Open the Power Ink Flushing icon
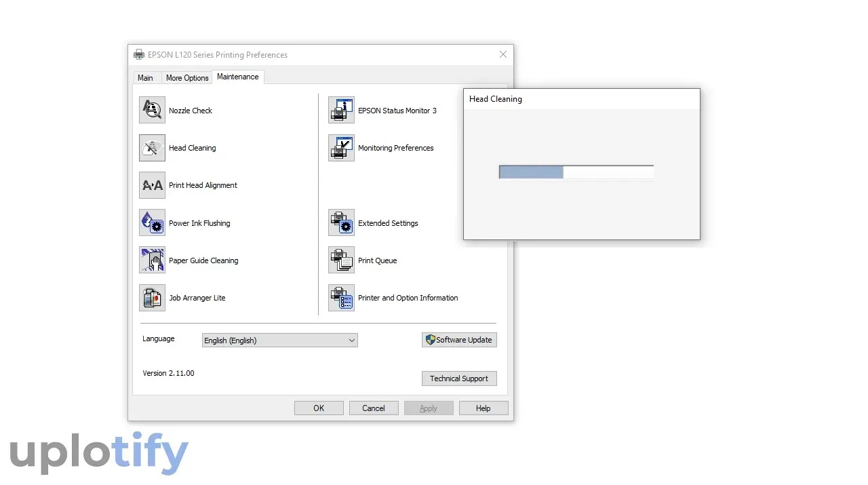 [152, 222]
